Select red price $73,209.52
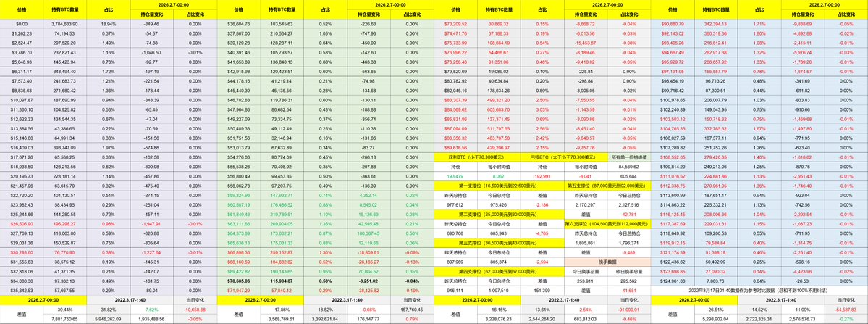Image resolution: width=868 pixels, height=324 pixels. point(455,24)
